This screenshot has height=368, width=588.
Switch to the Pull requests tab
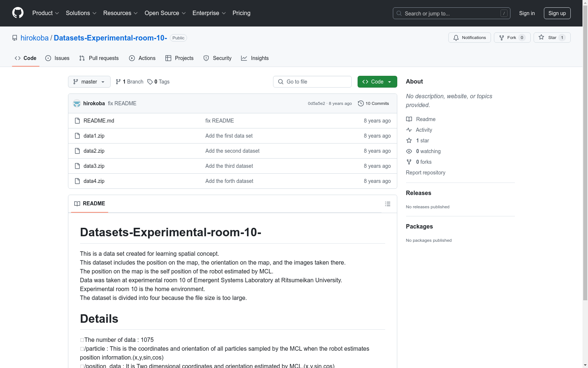pyautogui.click(x=99, y=58)
